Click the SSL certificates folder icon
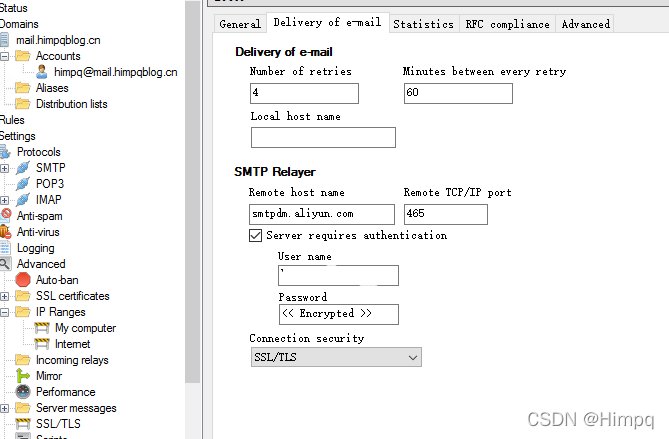The image size is (669, 439). (x=23, y=296)
